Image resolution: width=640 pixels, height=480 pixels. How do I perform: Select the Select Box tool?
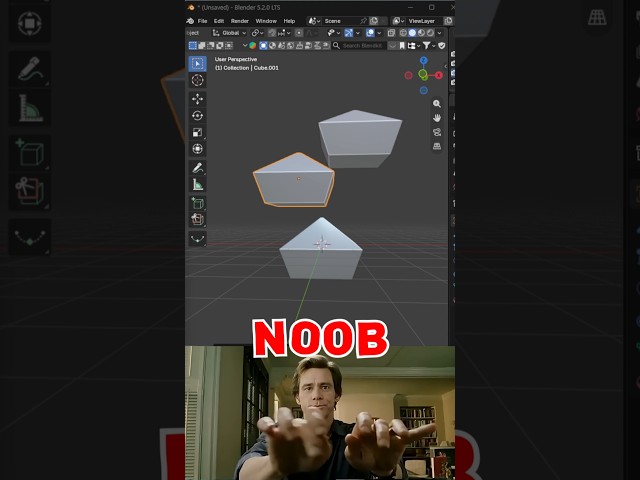coord(198,64)
